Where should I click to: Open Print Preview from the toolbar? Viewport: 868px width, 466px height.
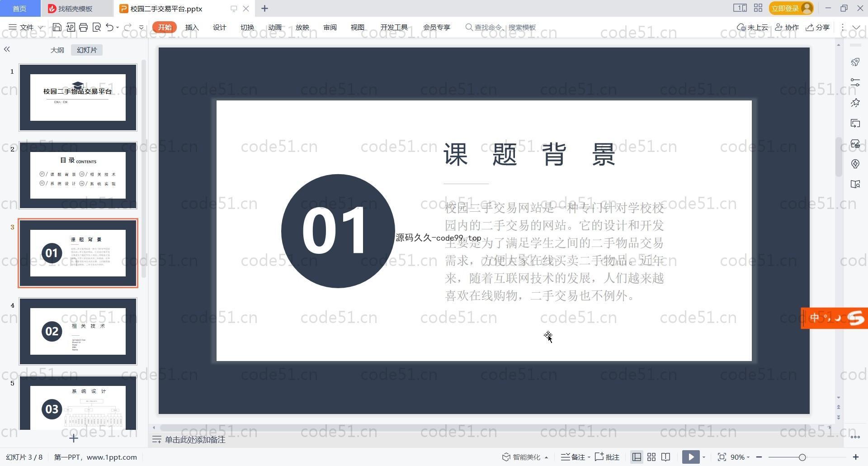pos(96,27)
